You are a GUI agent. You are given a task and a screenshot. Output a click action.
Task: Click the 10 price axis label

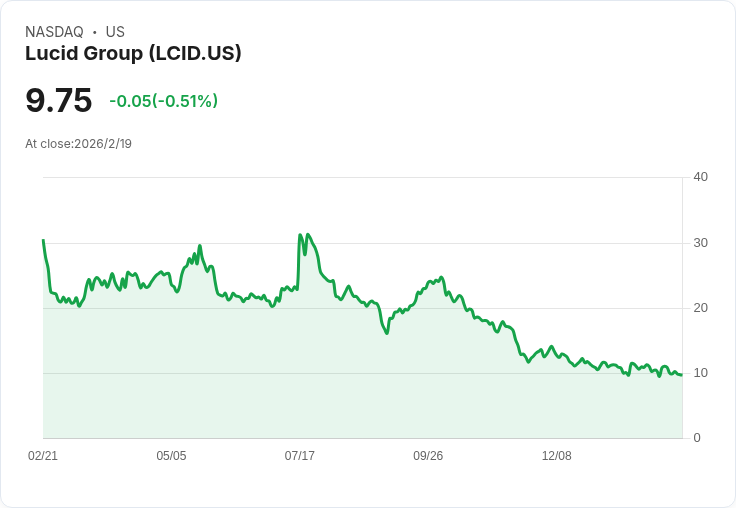[700, 373]
